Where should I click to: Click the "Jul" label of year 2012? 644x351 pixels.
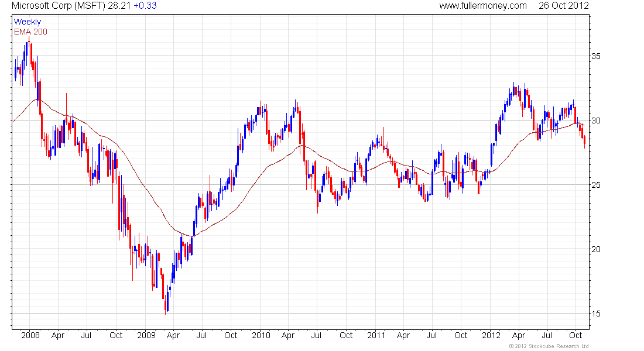point(547,335)
